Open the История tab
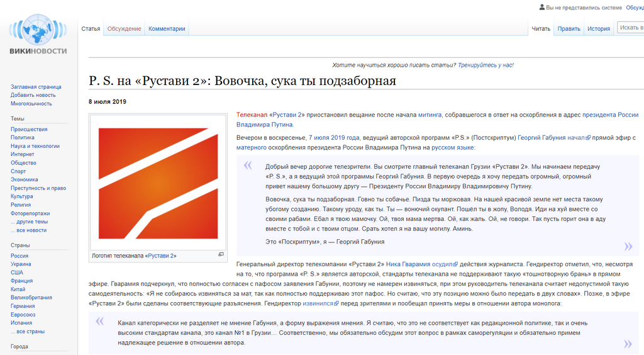Screen dimensions: 644x355 599,29
